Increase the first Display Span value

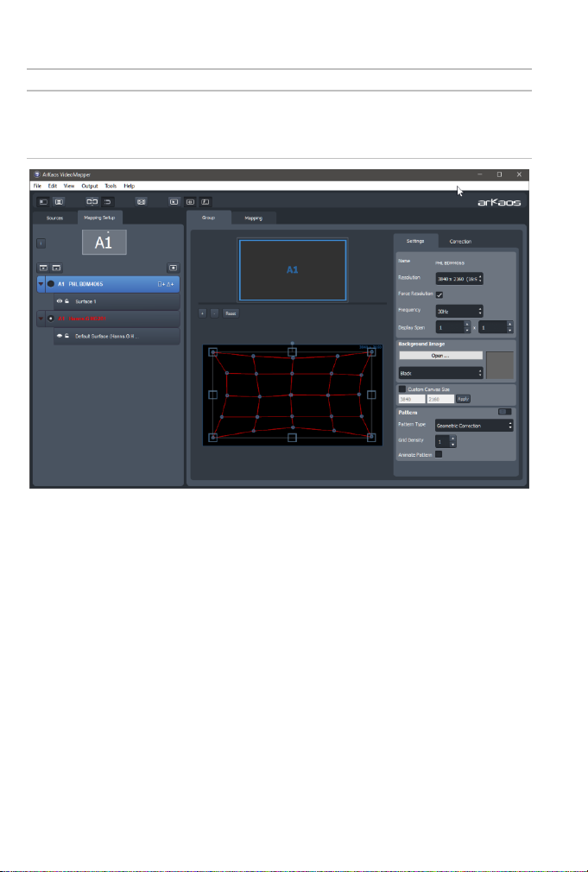(x=467, y=325)
